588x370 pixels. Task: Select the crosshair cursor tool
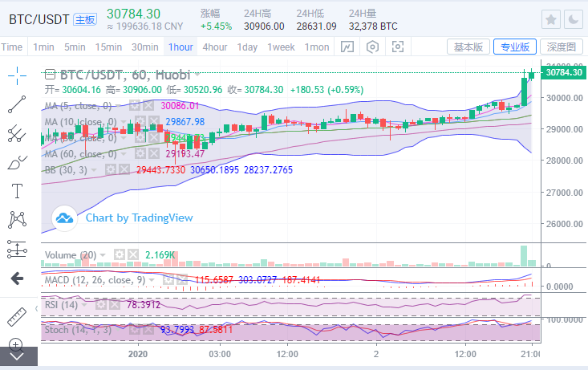[x=18, y=75]
